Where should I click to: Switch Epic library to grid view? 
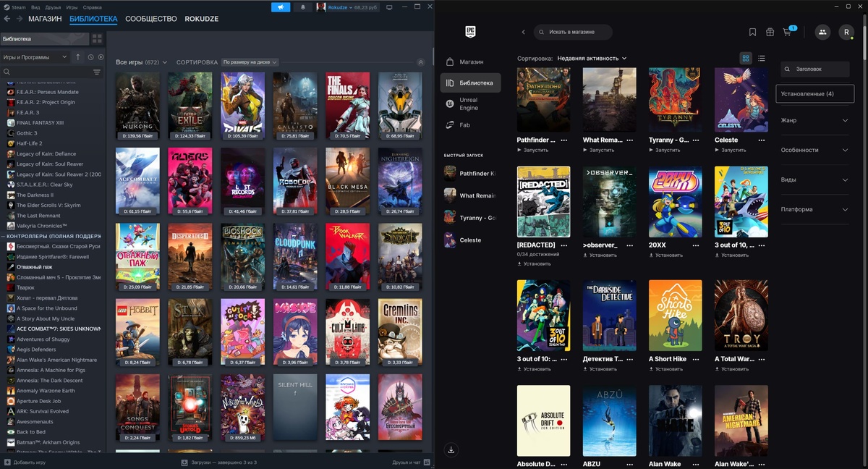(x=746, y=58)
